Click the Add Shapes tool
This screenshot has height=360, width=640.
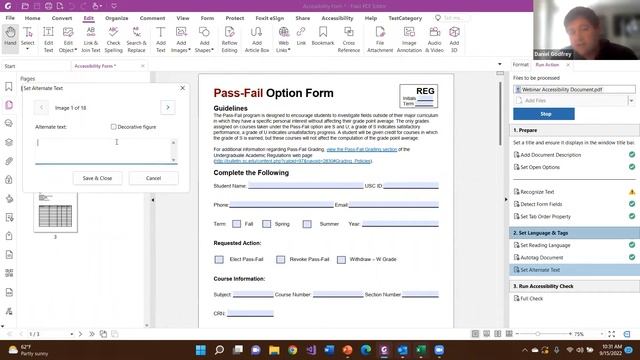pyautogui.click(x=204, y=39)
